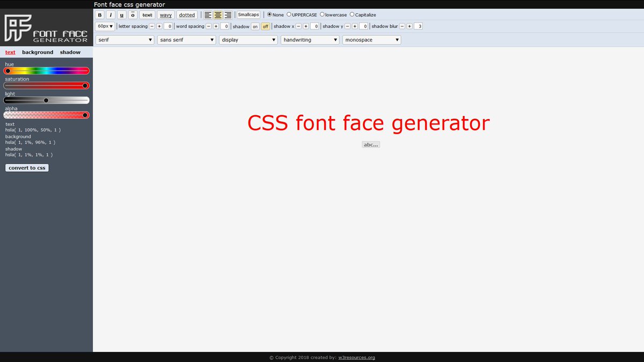
Task: Turn the shadow toggle on
Action: tap(255, 26)
